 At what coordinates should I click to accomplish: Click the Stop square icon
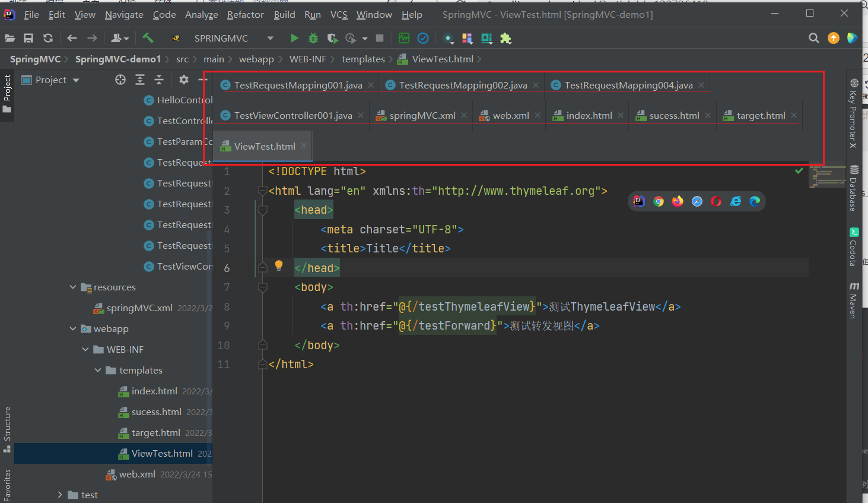click(x=380, y=38)
